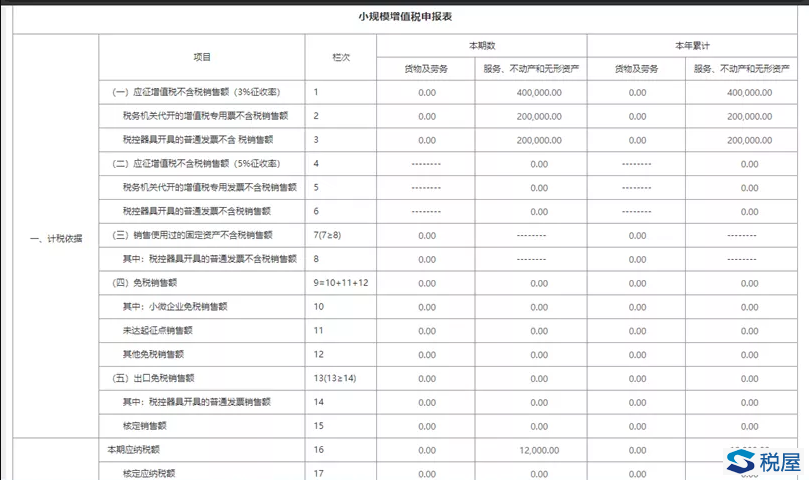Image resolution: width=809 pixels, height=480 pixels.
Task: Select row label (五) 出口免税销售额
Action: [x=153, y=378]
